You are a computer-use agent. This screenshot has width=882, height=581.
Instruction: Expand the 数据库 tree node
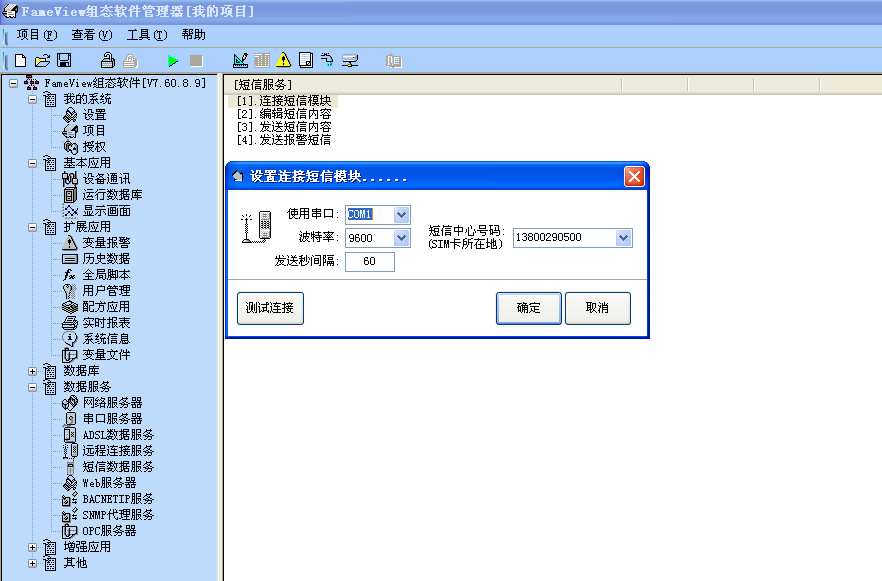click(33, 370)
